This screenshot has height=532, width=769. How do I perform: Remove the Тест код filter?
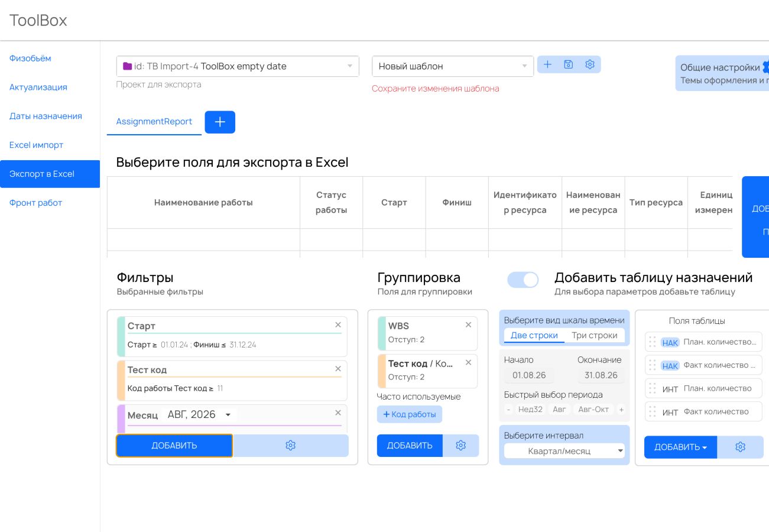pyautogui.click(x=338, y=369)
